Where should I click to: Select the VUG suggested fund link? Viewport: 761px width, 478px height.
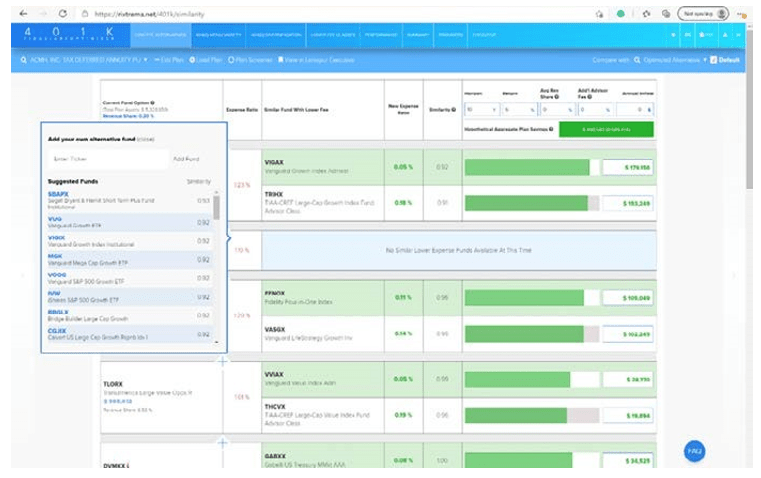(56, 216)
